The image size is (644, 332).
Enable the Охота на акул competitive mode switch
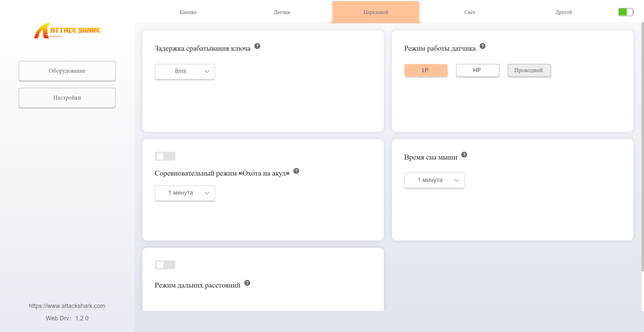165,156
